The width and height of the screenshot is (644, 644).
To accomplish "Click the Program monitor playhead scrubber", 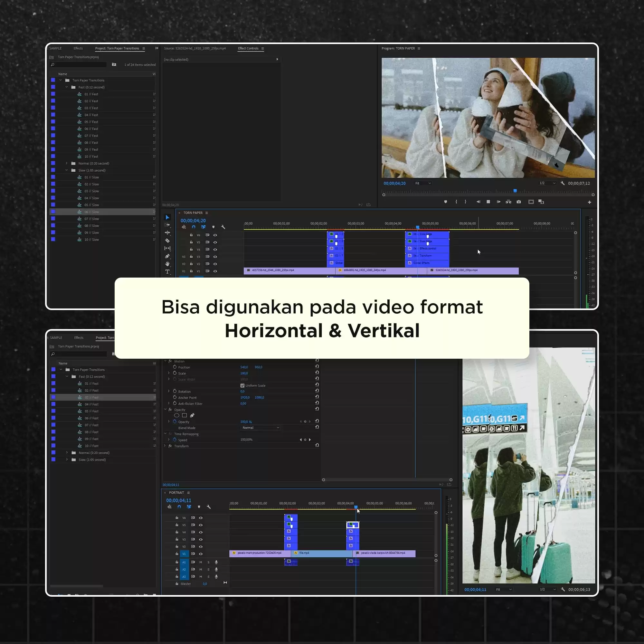I will pos(515,191).
